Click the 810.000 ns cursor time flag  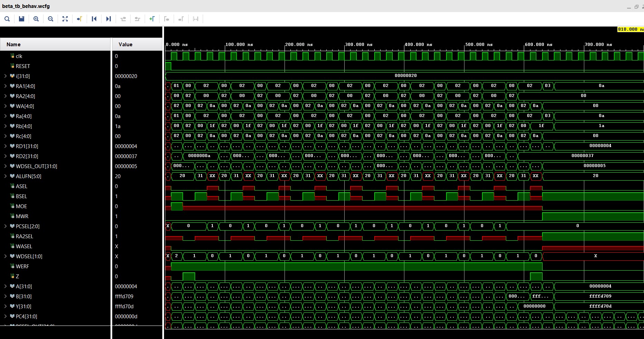click(631, 29)
